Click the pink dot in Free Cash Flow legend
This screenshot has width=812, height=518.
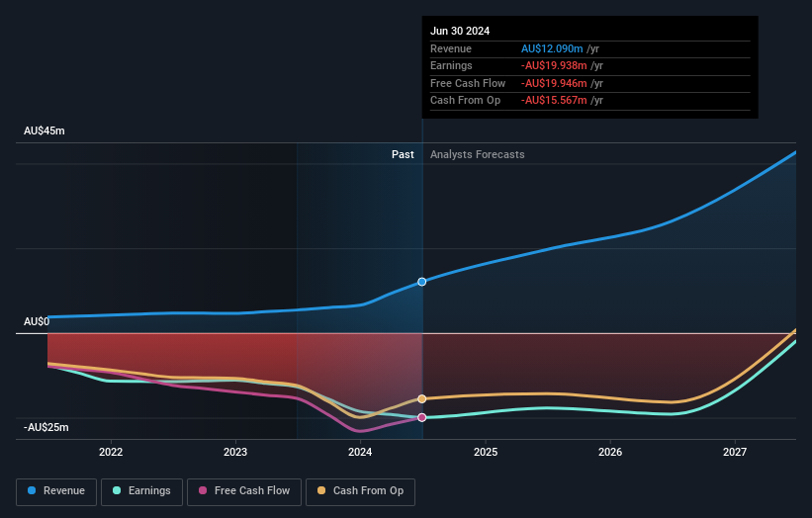click(x=203, y=490)
